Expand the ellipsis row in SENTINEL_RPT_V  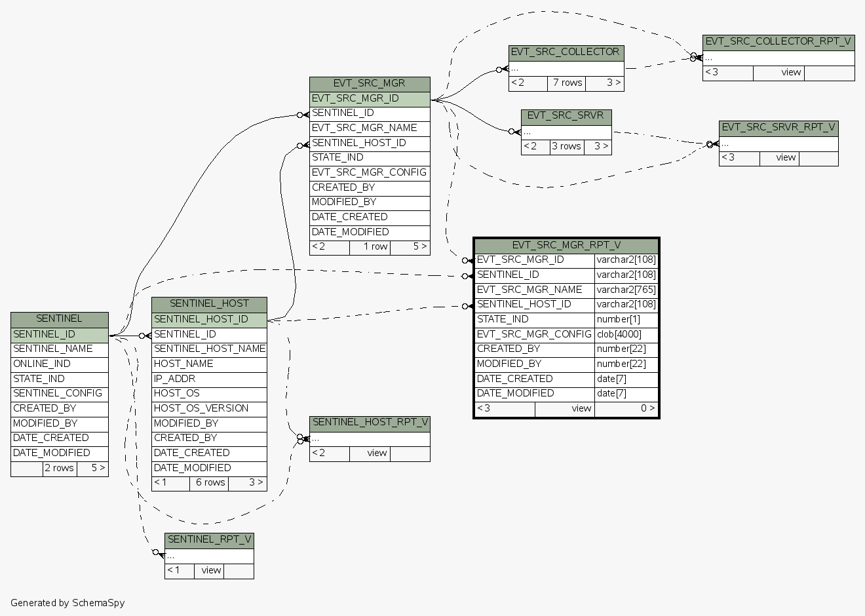tap(209, 556)
